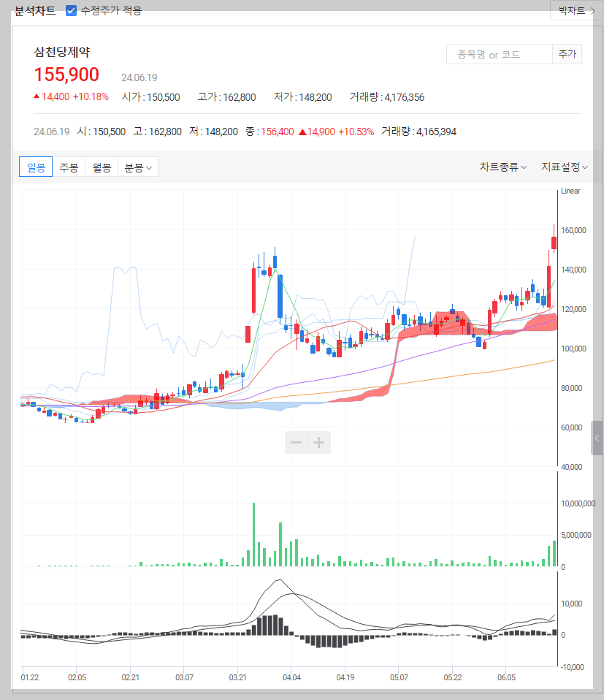Screen dimensions: 604x700
Task: Open the 빅차트 link
Action: pos(577,10)
